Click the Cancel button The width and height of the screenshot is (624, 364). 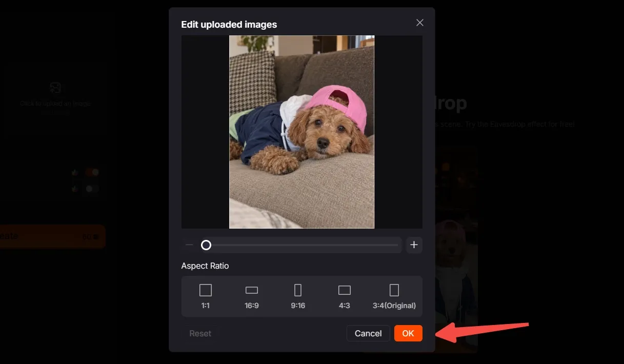[x=368, y=333]
